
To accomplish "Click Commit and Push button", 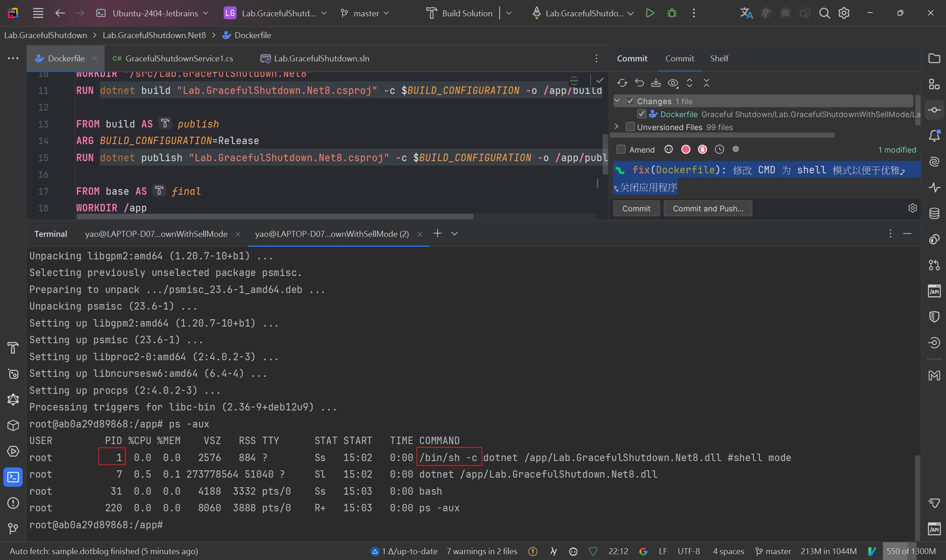I will [x=708, y=208].
